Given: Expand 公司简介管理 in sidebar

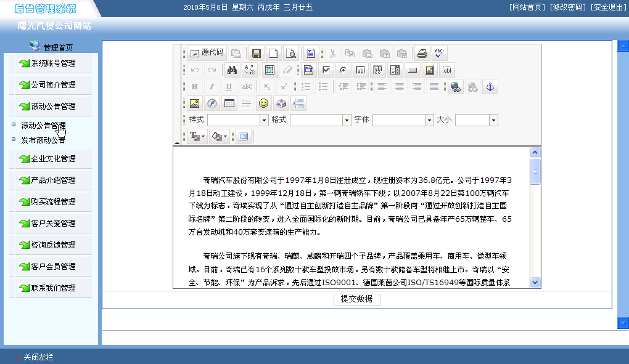Looking at the screenshot, I should (54, 85).
